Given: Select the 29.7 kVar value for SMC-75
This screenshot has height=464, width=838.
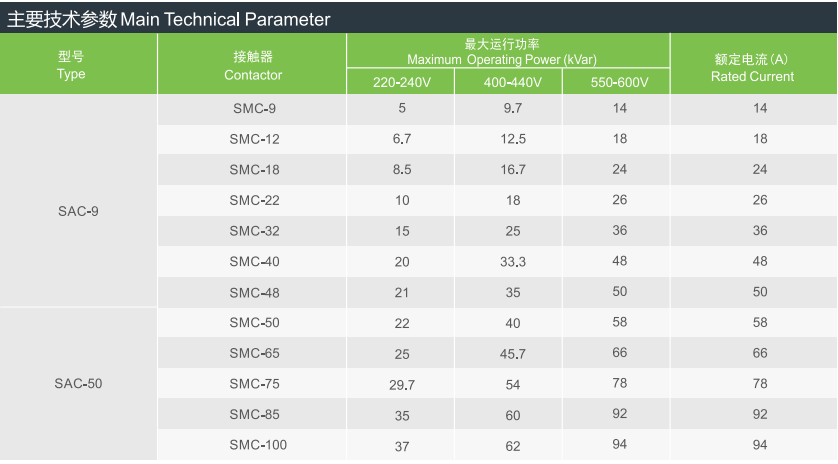Looking at the screenshot, I should [402, 385].
